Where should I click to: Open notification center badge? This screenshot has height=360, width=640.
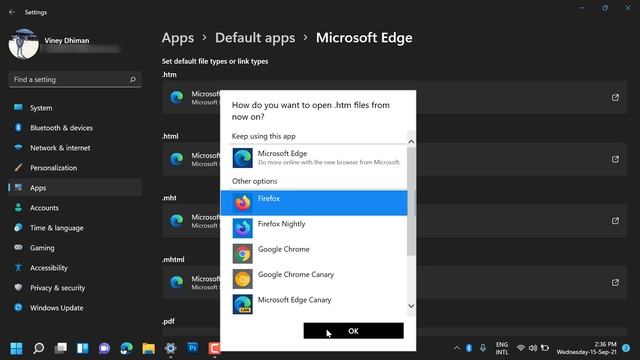coord(626,348)
